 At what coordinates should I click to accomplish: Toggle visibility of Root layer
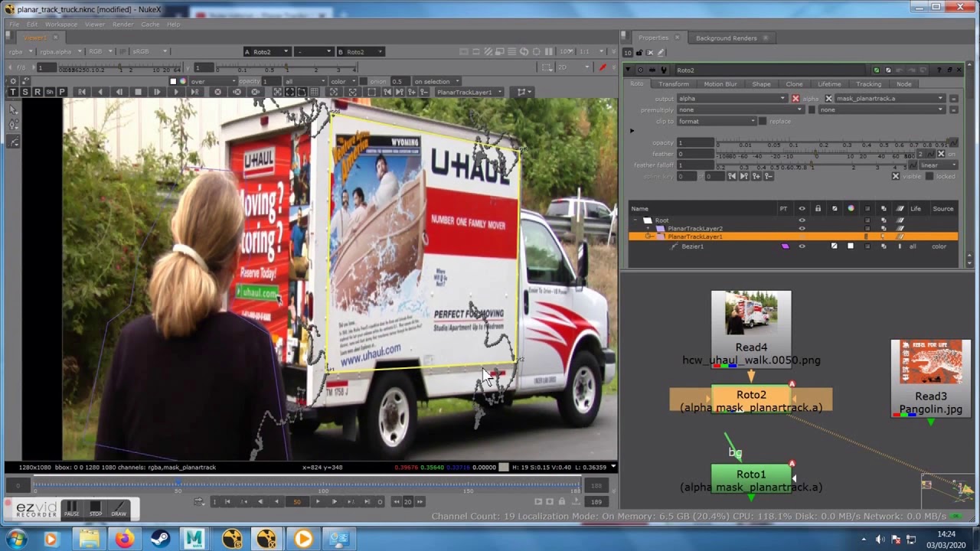pyautogui.click(x=802, y=220)
